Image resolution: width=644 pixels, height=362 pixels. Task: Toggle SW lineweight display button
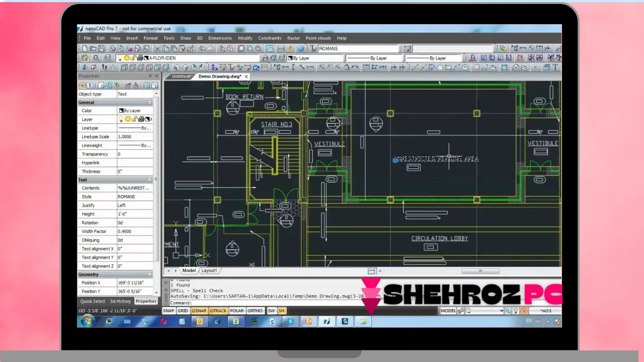(271, 311)
